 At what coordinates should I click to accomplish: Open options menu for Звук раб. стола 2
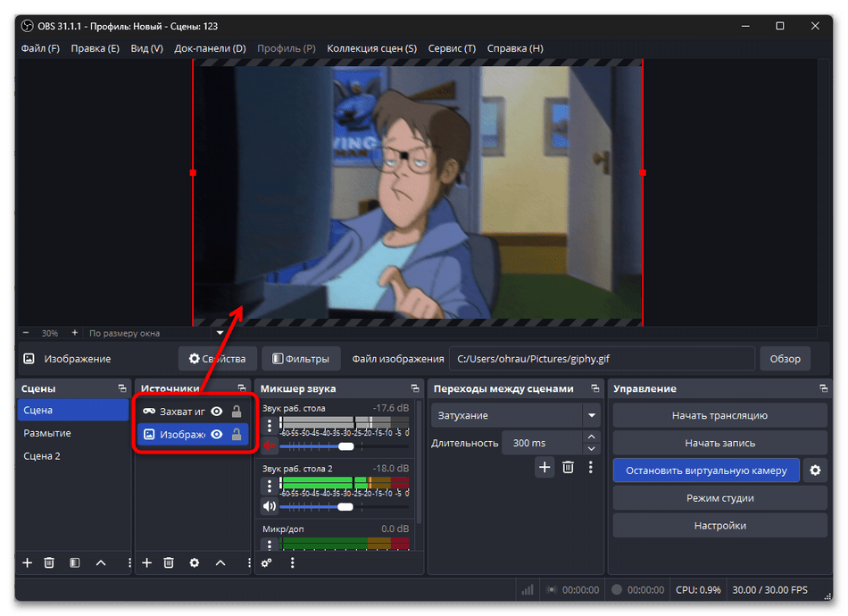click(270, 487)
